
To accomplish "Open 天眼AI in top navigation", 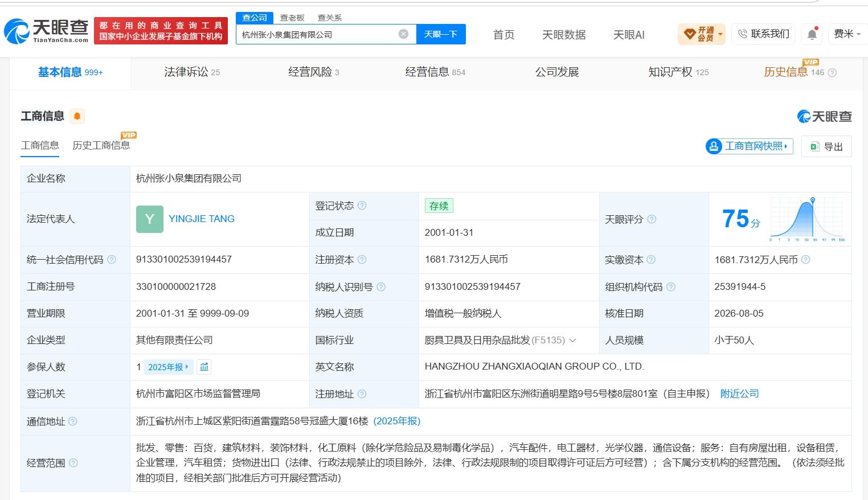I will [629, 35].
